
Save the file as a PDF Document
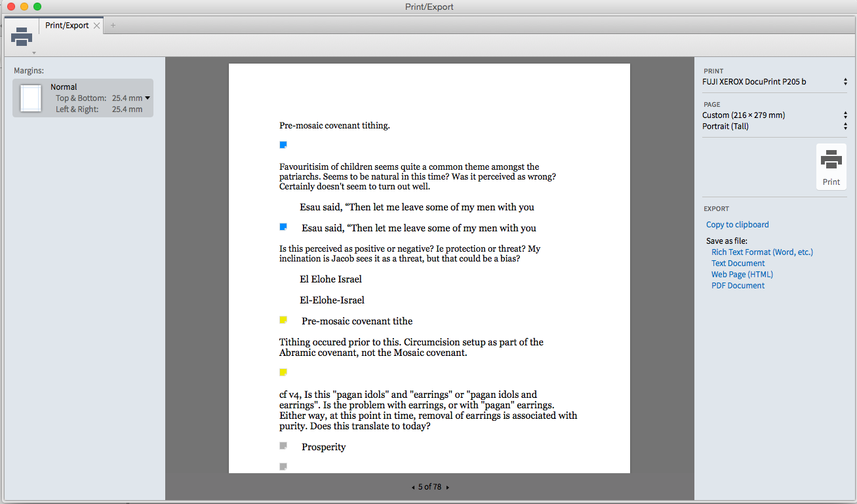(738, 285)
